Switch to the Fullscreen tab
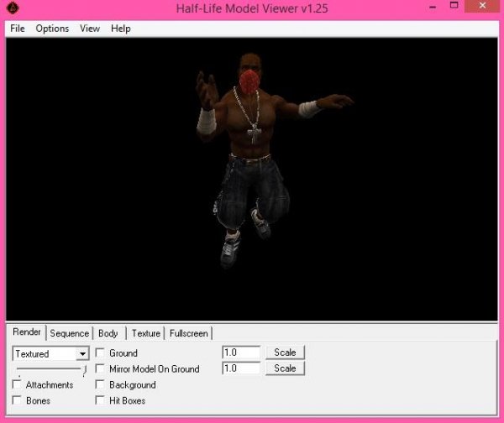 [189, 333]
